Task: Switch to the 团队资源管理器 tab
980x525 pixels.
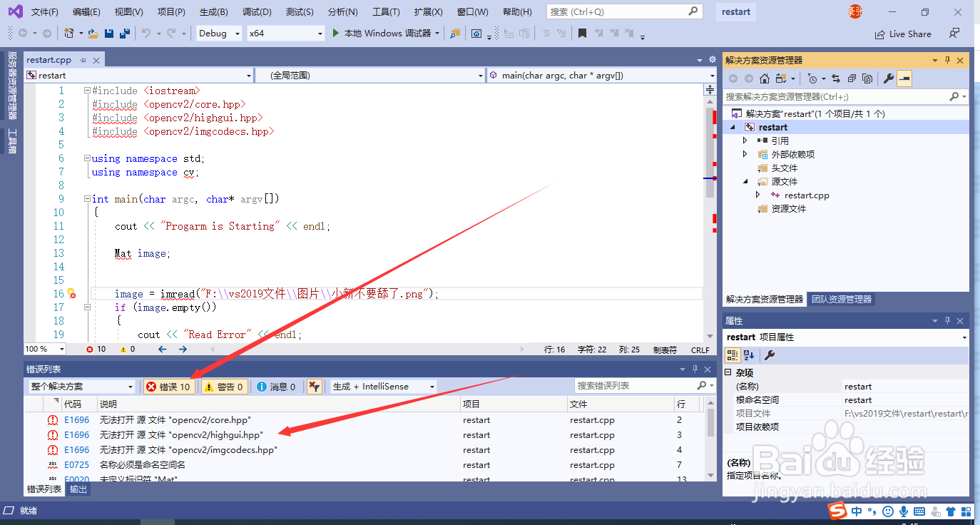Action: coord(842,300)
